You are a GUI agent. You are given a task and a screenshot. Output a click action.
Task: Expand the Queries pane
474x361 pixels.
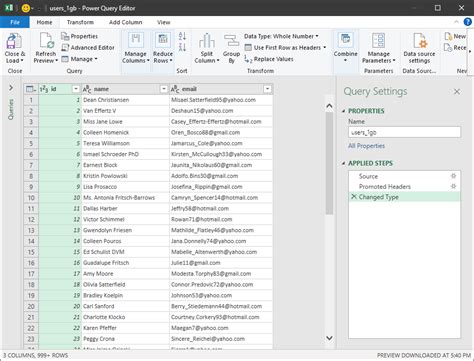click(11, 88)
